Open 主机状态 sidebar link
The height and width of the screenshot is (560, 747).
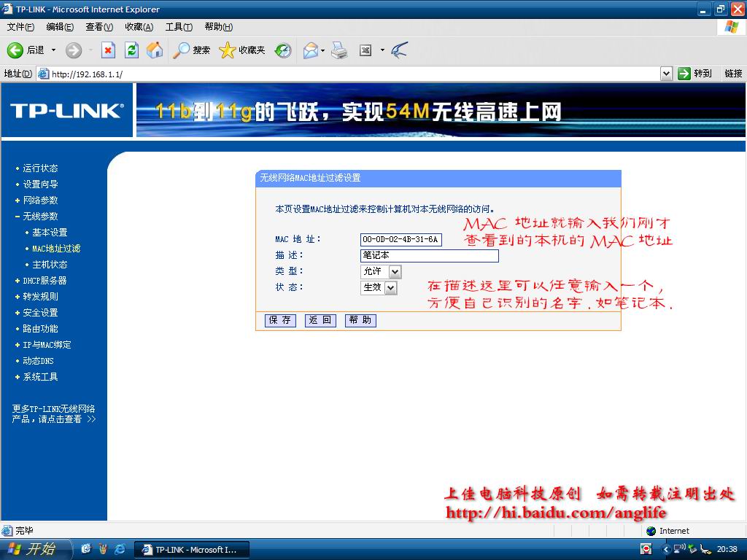tap(50, 264)
